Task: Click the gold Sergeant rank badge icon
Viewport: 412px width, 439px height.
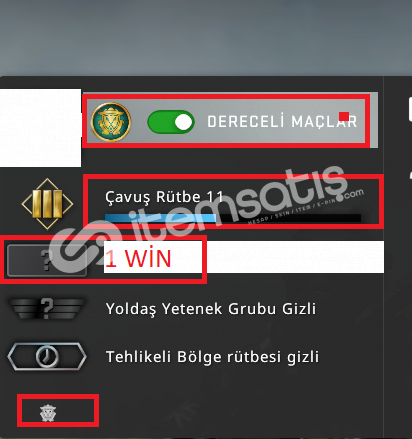Action: click(47, 204)
